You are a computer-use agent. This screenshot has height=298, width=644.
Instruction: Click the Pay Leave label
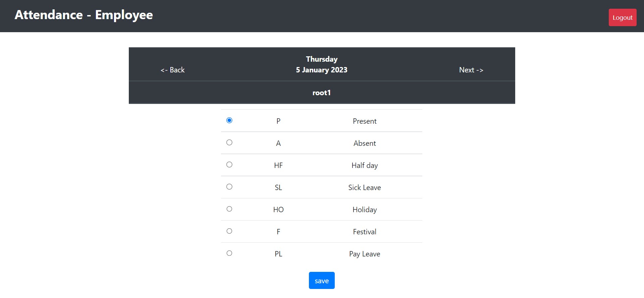click(x=364, y=253)
